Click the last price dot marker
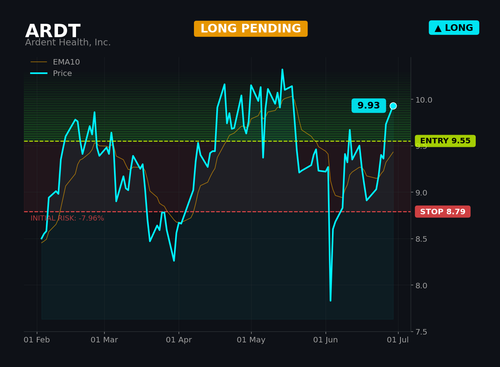The height and width of the screenshot is (367, 500). [393, 106]
